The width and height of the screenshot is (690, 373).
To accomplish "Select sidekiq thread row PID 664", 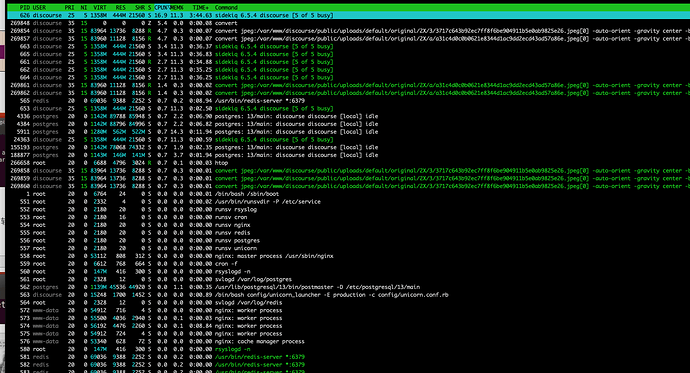I will [349, 77].
